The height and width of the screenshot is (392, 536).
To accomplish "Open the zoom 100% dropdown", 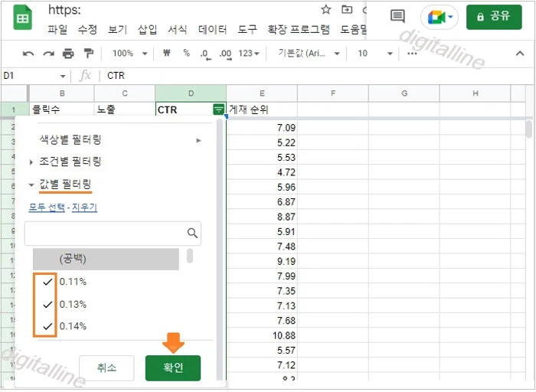I will coord(129,54).
